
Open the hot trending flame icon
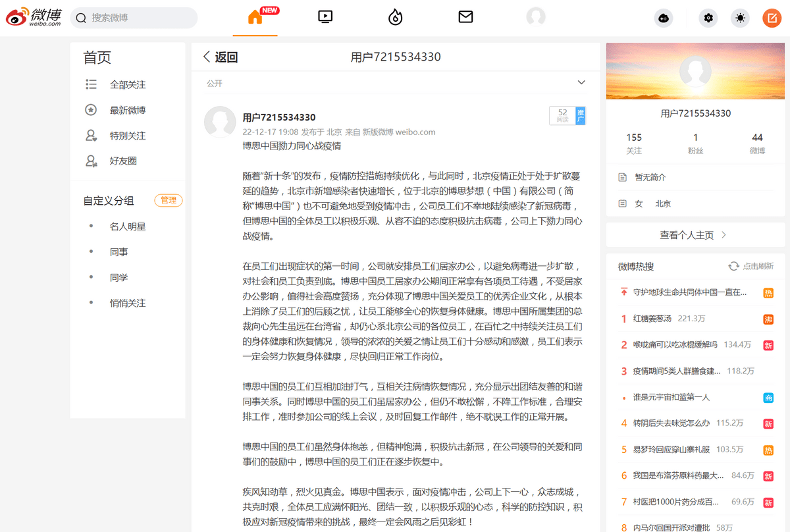click(x=395, y=18)
